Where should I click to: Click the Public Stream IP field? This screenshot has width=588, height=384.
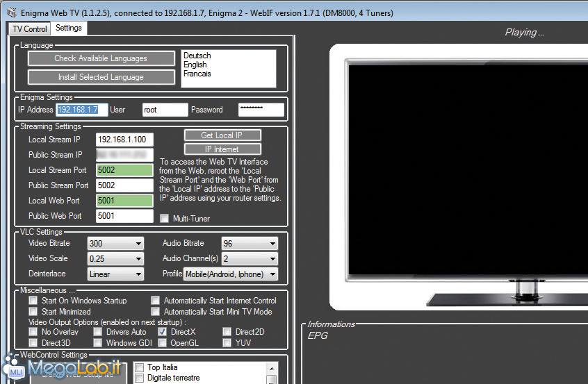click(124, 155)
